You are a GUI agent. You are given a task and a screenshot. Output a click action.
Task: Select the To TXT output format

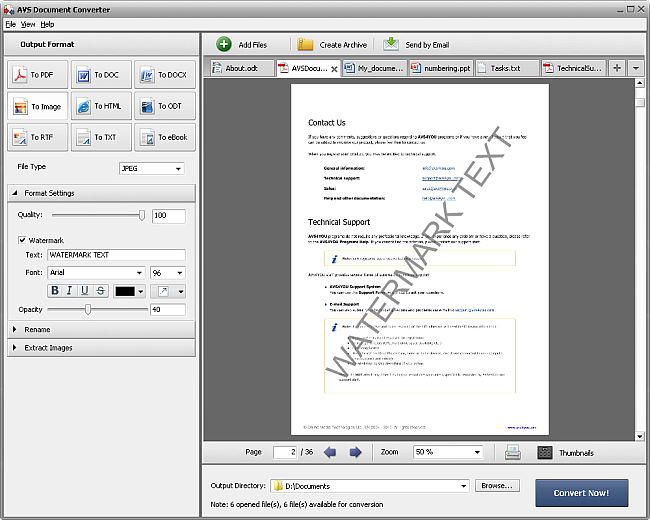point(101,137)
